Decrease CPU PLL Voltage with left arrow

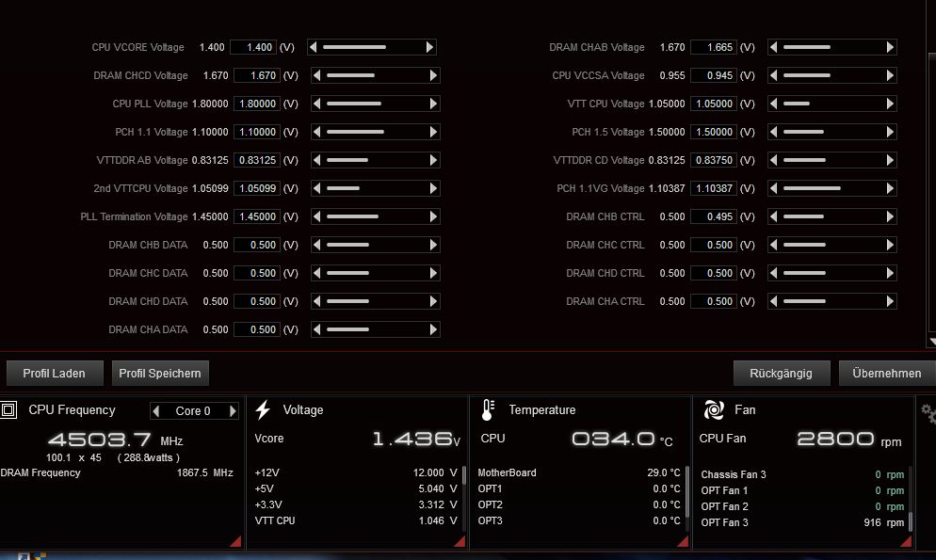(x=317, y=104)
